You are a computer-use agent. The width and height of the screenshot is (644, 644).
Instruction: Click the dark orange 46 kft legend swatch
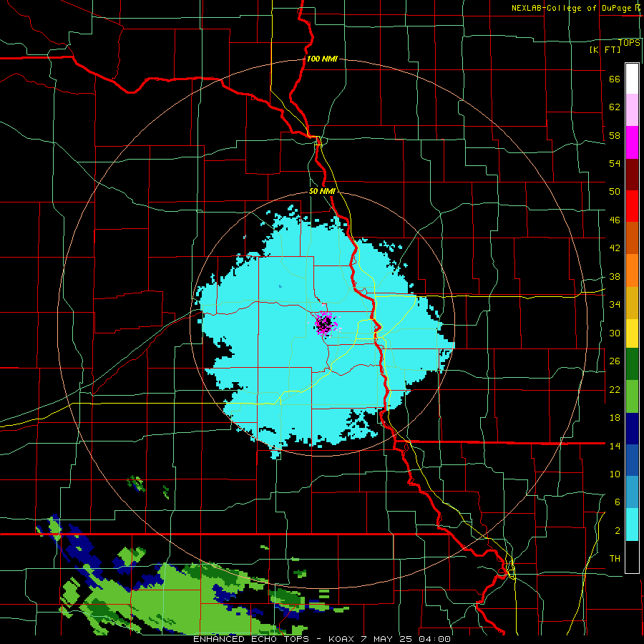[632, 238]
